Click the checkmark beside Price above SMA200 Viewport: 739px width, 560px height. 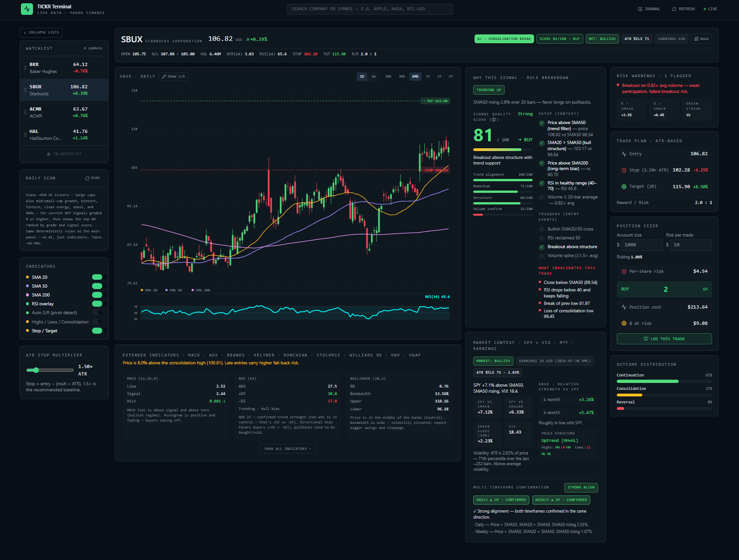(x=541, y=163)
